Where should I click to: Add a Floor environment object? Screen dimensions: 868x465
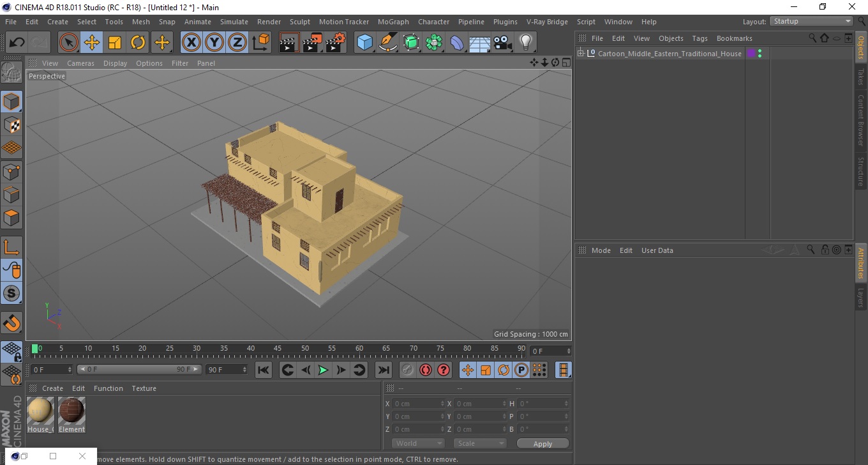pos(480,43)
